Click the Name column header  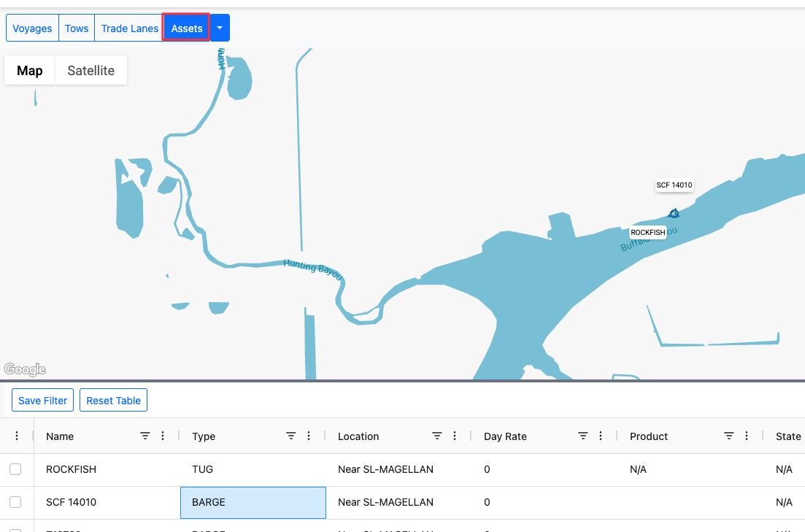pyautogui.click(x=60, y=436)
